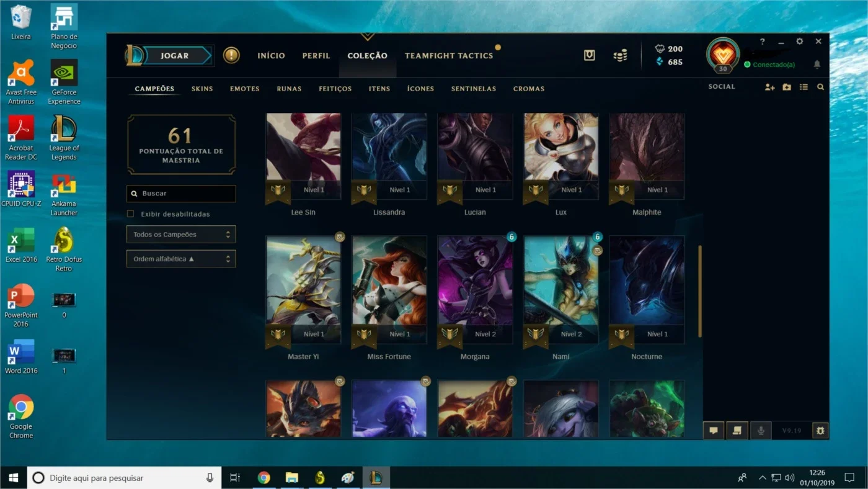Show hidden tray icons chevron
Viewport: 868px width, 489px height.
[x=763, y=478]
